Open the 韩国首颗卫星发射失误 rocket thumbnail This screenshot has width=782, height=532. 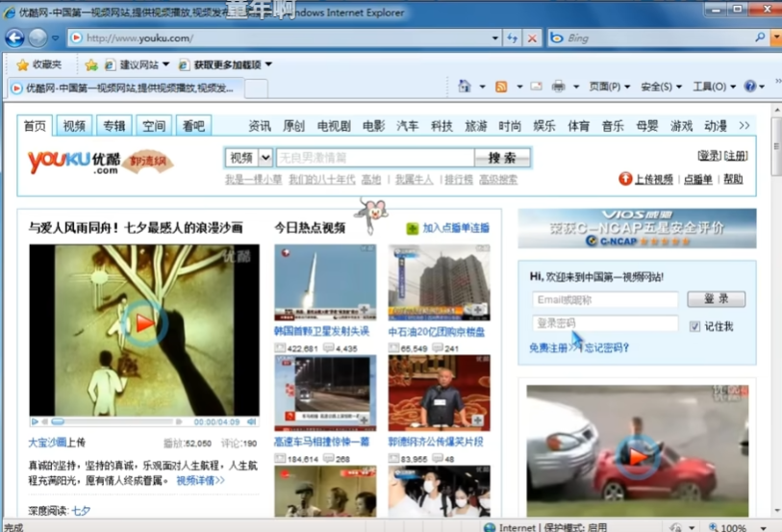tap(325, 282)
